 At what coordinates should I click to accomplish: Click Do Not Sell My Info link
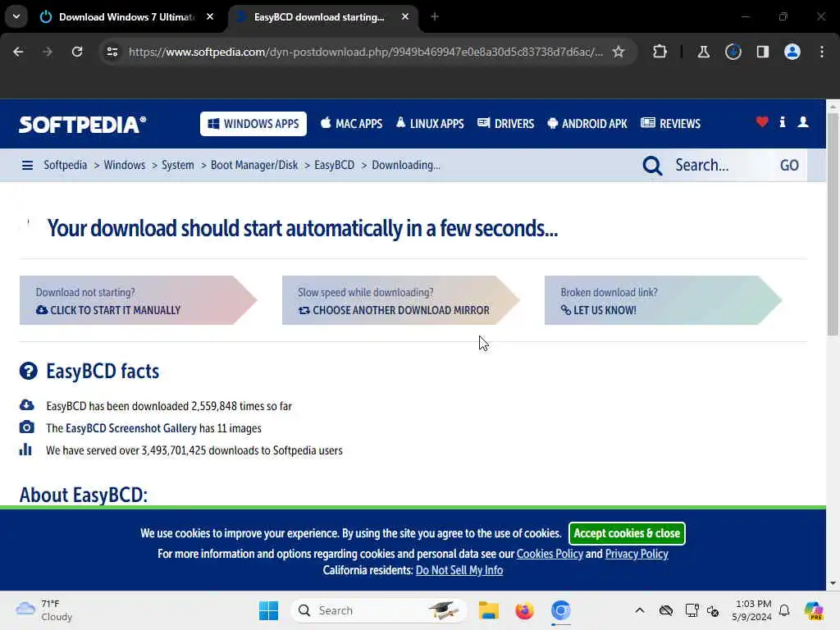[459, 571]
